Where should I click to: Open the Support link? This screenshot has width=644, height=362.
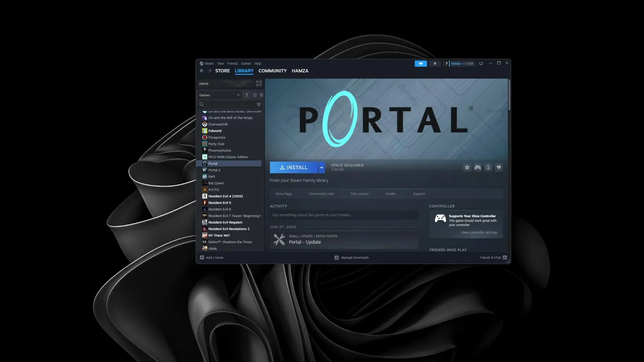click(419, 194)
